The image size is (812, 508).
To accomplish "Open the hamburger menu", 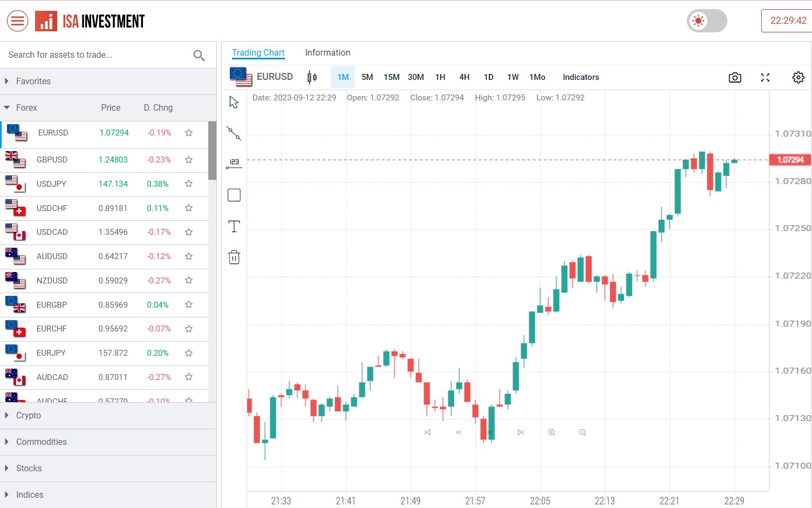I will 17,21.
